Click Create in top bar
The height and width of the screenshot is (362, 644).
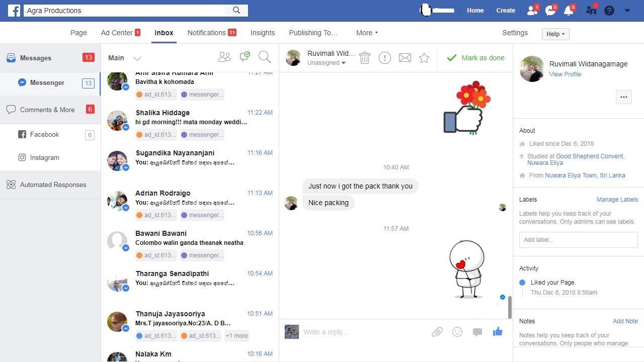point(506,10)
